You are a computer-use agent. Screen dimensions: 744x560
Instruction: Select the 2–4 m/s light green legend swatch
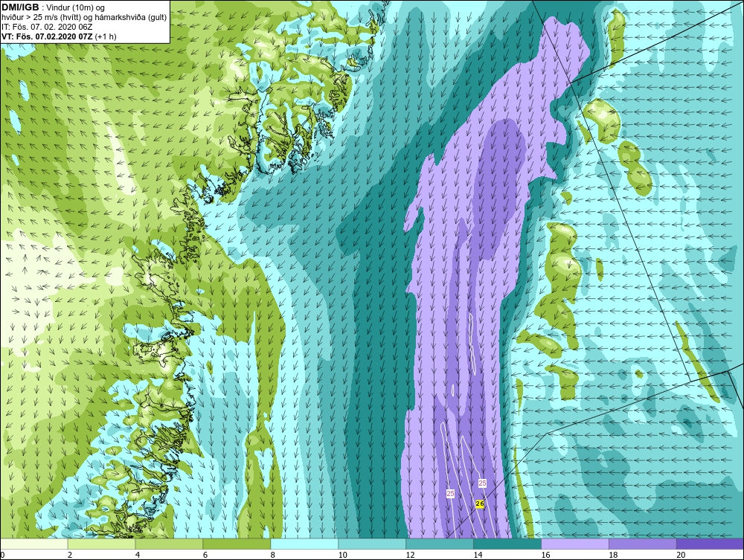(101, 544)
